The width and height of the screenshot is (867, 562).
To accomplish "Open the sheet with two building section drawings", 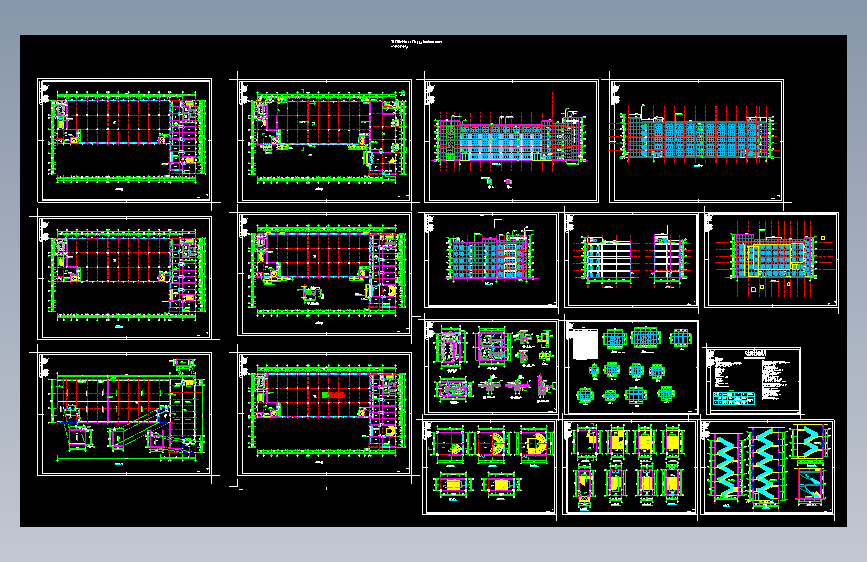I will pos(631,260).
